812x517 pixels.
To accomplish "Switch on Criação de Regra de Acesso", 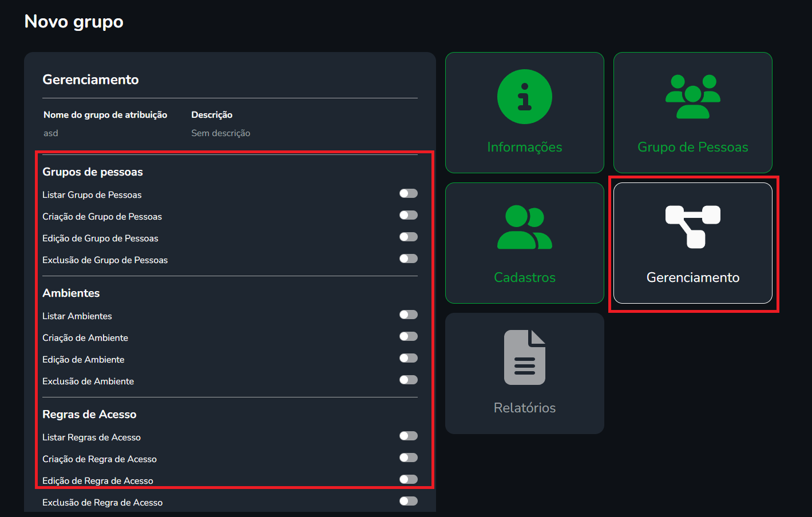I will tap(409, 458).
